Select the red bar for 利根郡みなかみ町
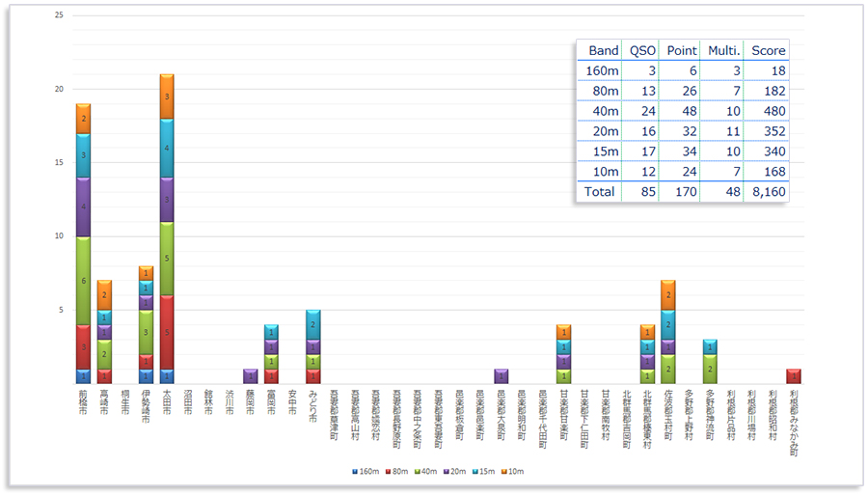The height and width of the screenshot is (495, 868). pos(793,375)
